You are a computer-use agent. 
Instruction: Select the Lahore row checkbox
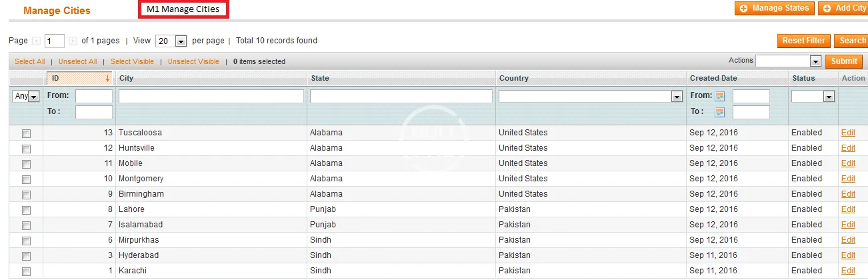coord(27,210)
